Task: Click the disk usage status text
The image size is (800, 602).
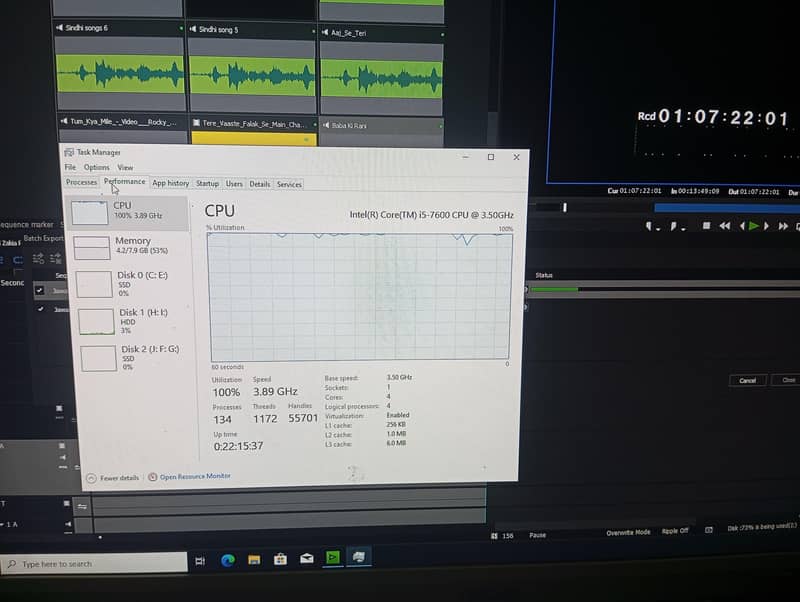Action: tap(761, 527)
